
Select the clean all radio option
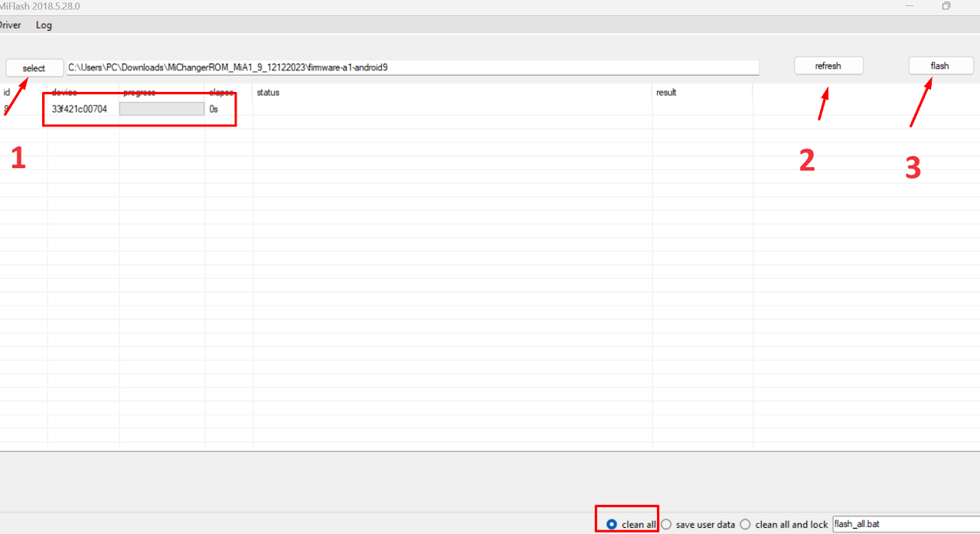pos(612,525)
